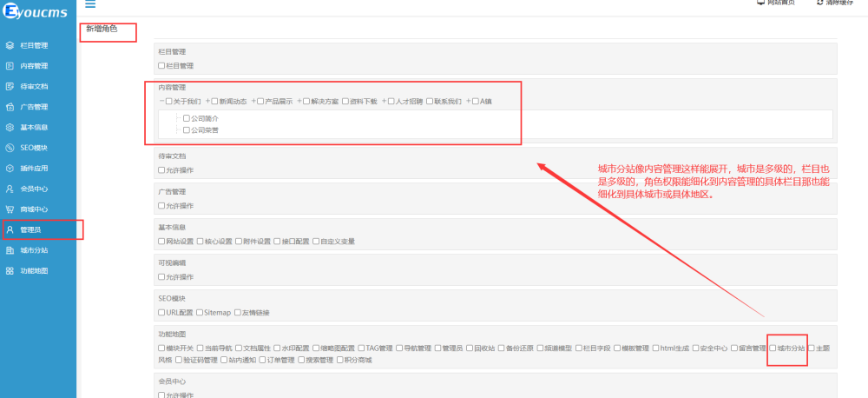Open 插件应用 cube icon in sidebar
This screenshot has width=868, height=398.
10,169
